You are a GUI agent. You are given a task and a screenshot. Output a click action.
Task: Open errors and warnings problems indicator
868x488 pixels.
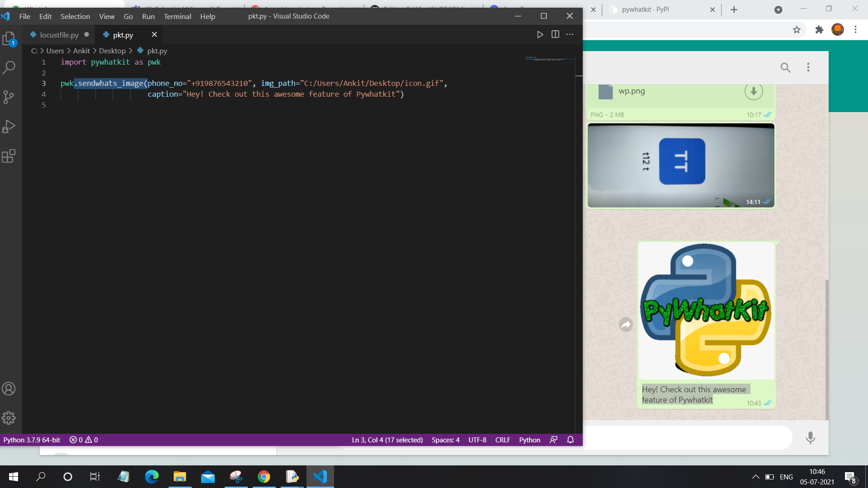(x=84, y=440)
